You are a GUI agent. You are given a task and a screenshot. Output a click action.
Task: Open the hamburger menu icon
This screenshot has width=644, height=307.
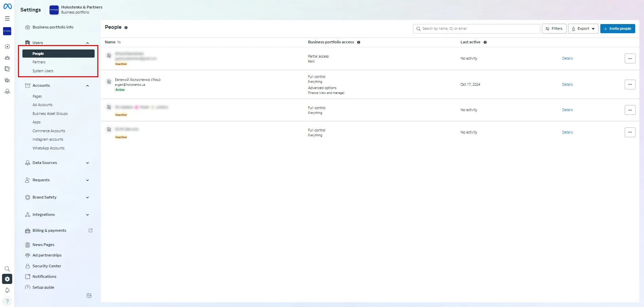pos(7,19)
